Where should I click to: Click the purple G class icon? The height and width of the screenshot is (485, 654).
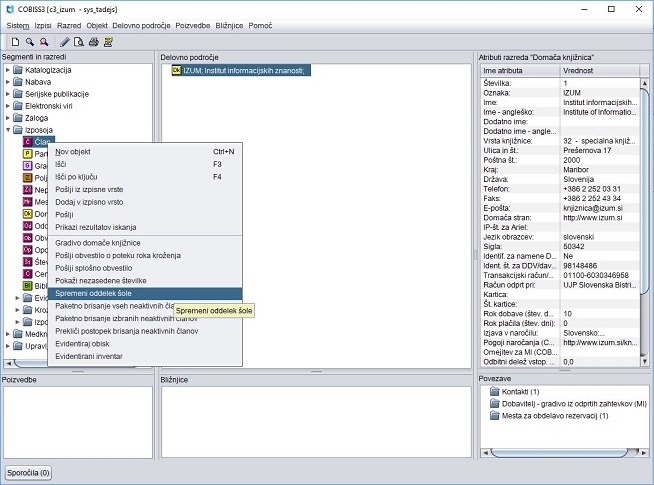[28, 166]
